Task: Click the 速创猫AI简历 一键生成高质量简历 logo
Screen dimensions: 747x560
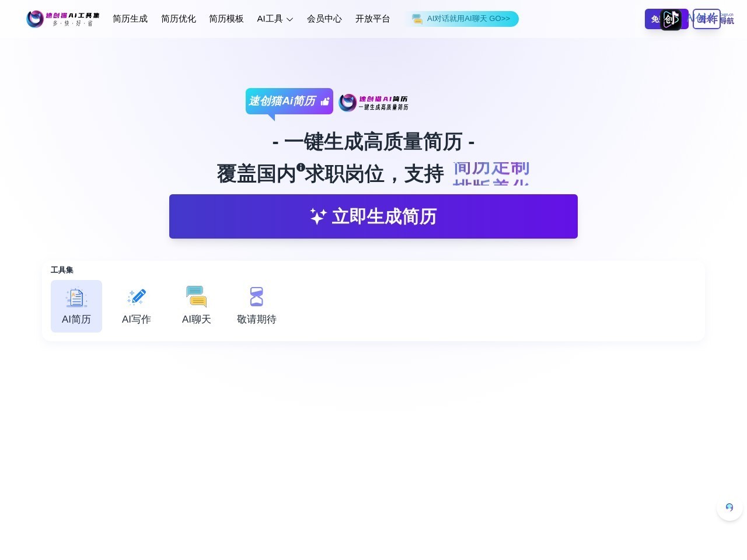Action: tap(373, 103)
